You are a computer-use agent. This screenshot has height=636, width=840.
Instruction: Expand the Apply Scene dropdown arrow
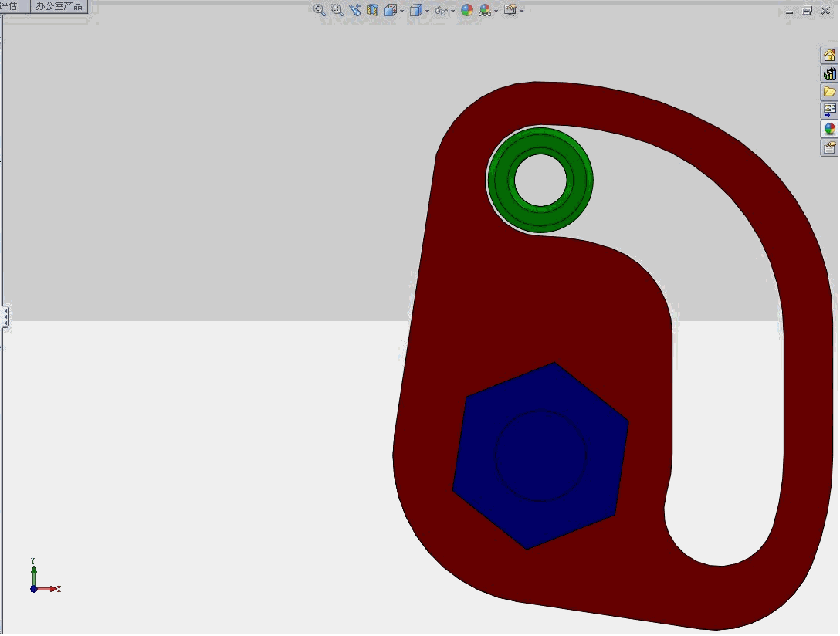pyautogui.click(x=496, y=12)
